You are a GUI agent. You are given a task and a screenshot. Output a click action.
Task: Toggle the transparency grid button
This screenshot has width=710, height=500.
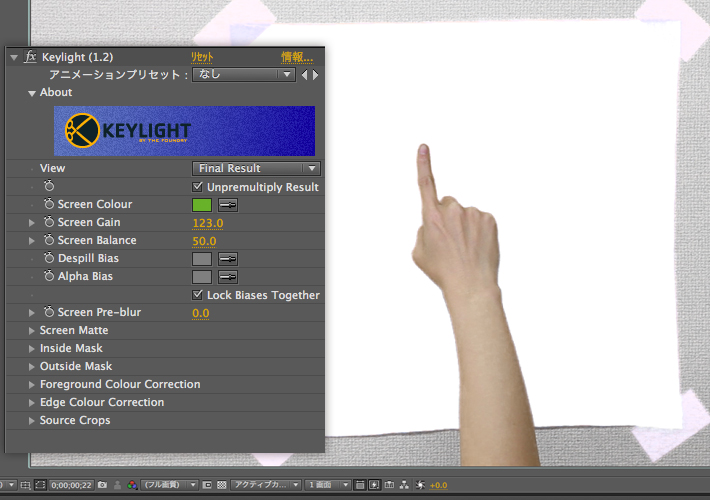click(x=221, y=485)
